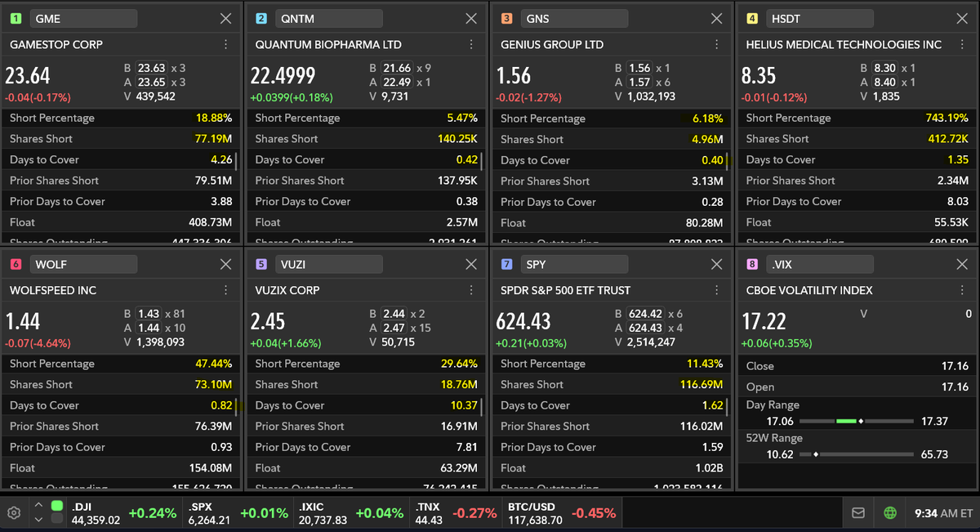
Task: Click the .VIX Day Range slider bar
Action: click(856, 421)
